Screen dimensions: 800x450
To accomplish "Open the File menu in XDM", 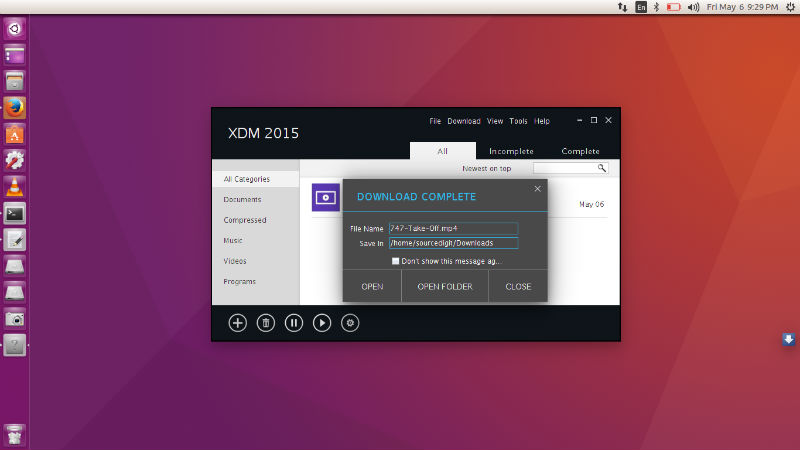I will tap(435, 121).
